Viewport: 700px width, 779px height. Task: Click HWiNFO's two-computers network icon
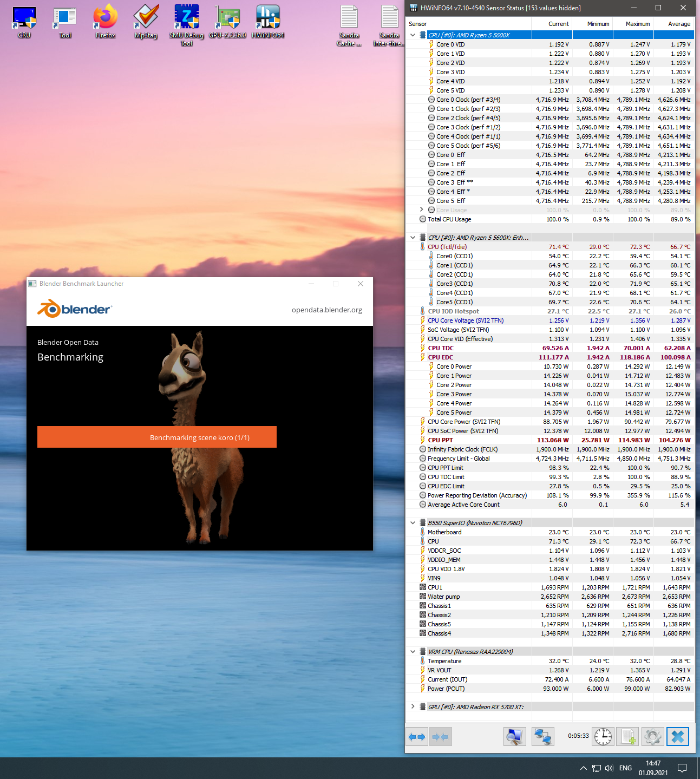pyautogui.click(x=543, y=737)
